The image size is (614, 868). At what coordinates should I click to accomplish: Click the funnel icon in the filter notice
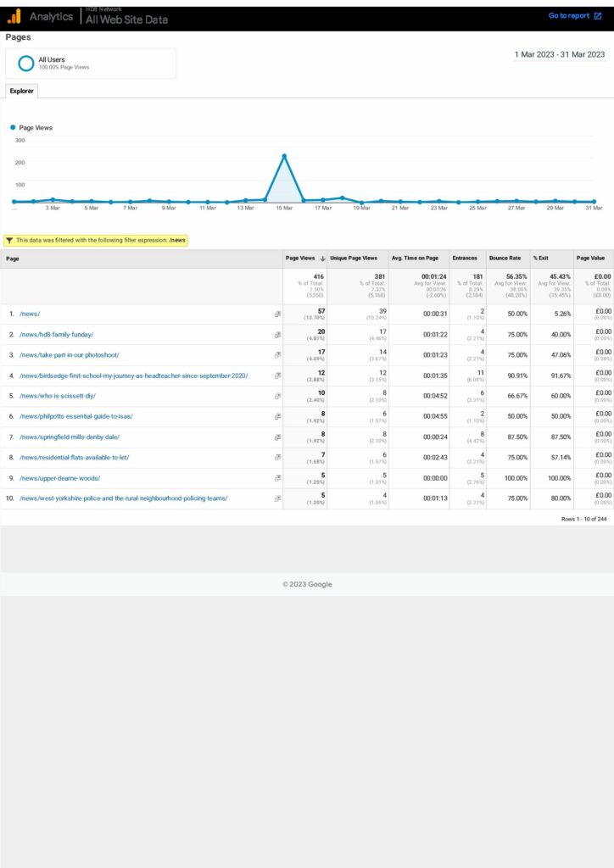point(9,240)
